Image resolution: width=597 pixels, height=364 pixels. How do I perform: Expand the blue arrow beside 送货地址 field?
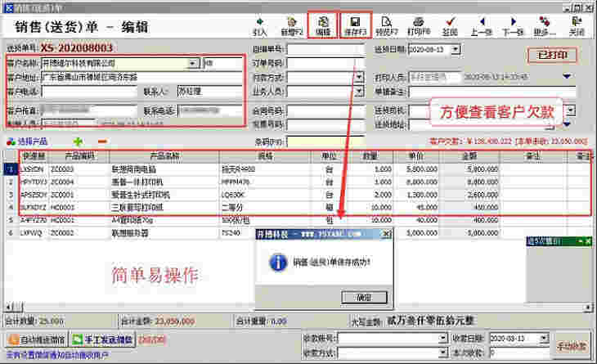tap(567, 124)
